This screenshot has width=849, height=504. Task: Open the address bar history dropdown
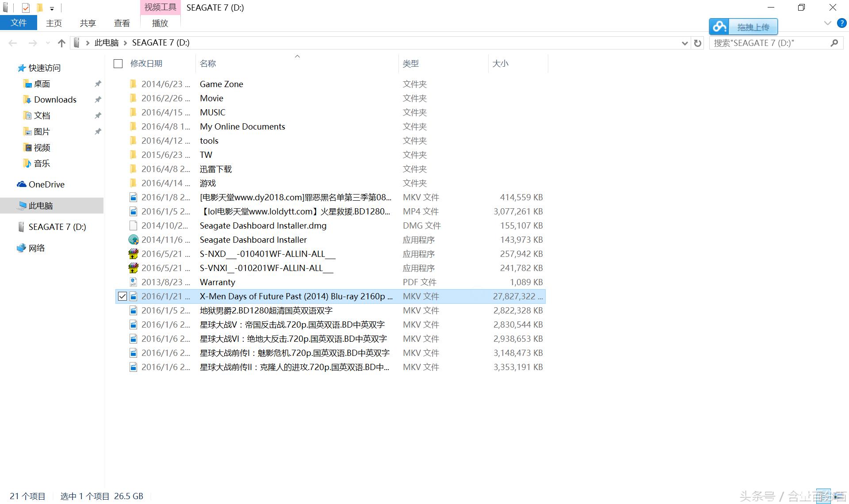(x=685, y=43)
